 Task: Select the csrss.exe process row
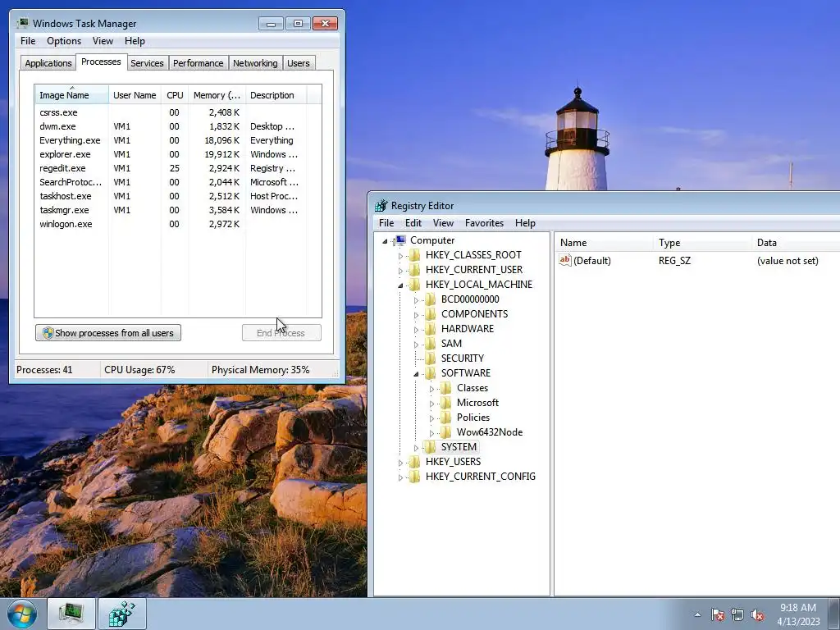tap(178, 112)
